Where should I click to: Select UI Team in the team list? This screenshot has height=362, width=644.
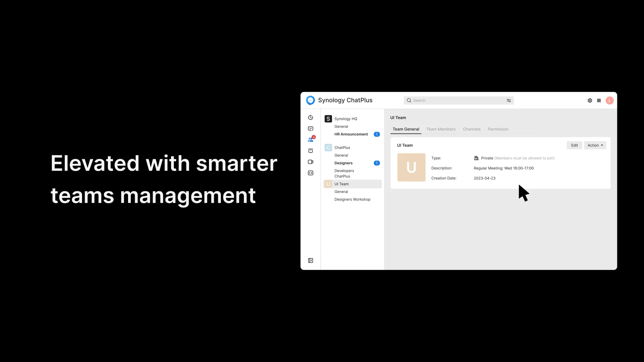[x=352, y=184]
